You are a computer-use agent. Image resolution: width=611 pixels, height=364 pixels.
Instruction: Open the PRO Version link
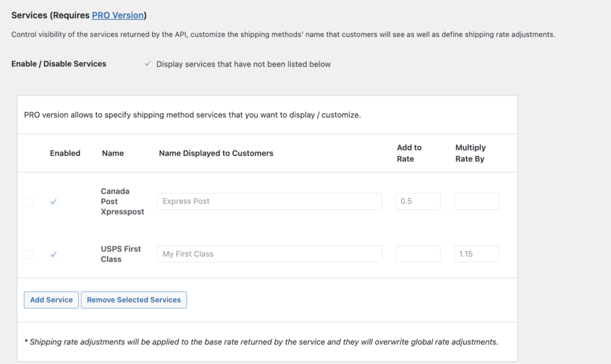(x=118, y=15)
